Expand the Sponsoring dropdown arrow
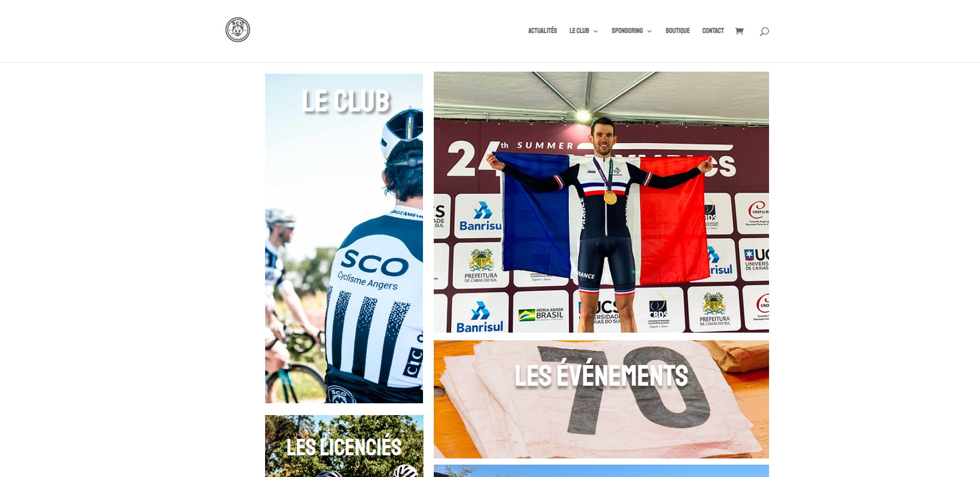 (649, 31)
